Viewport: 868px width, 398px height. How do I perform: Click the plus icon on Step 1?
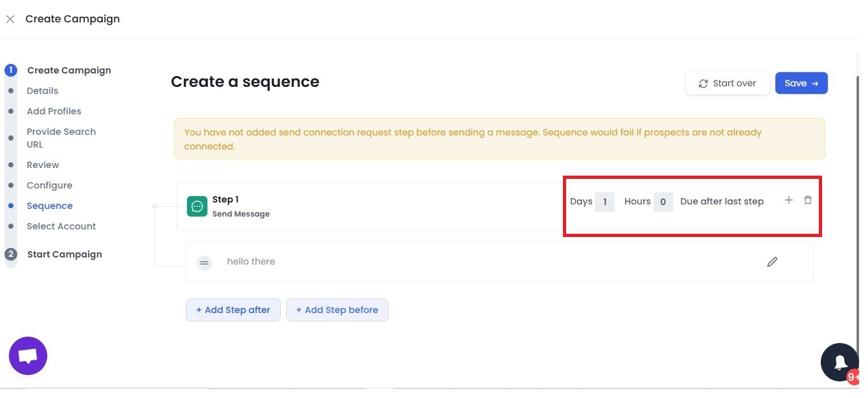(788, 201)
